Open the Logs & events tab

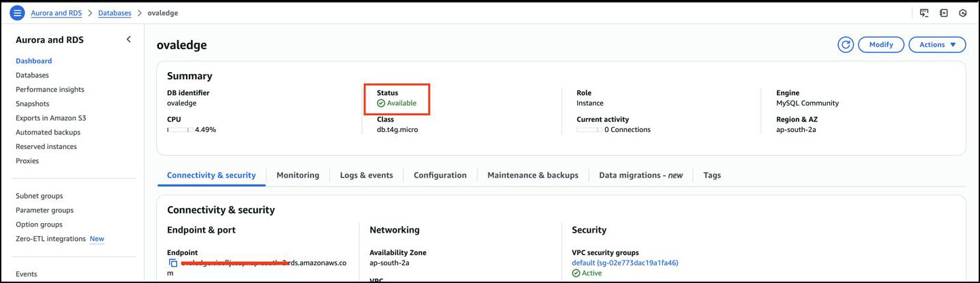click(x=366, y=175)
